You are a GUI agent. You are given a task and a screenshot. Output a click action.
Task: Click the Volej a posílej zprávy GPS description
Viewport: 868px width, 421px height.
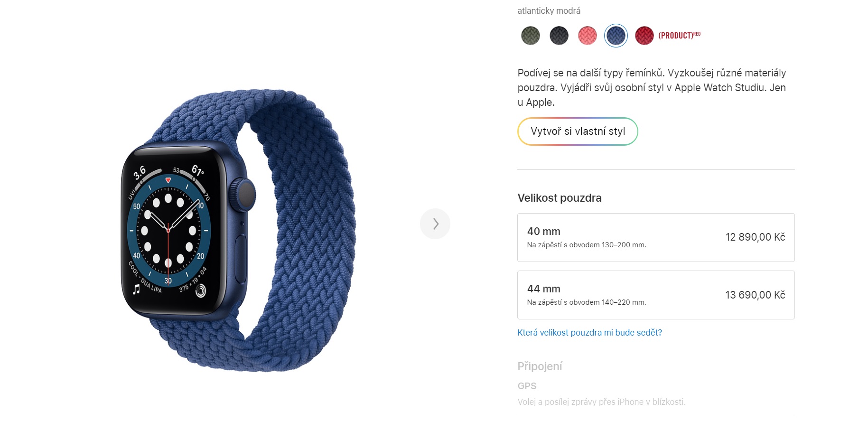point(601,402)
